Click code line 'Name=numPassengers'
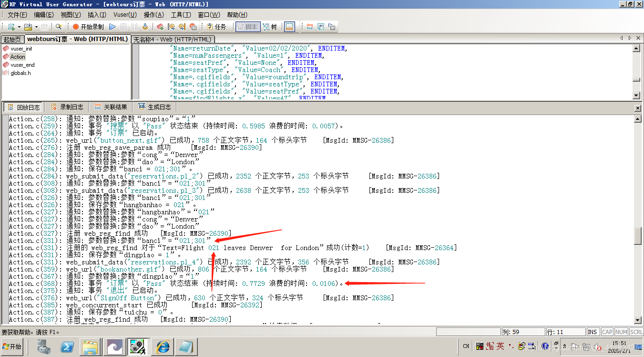Viewport: 644px width, 357px height. pos(247,55)
